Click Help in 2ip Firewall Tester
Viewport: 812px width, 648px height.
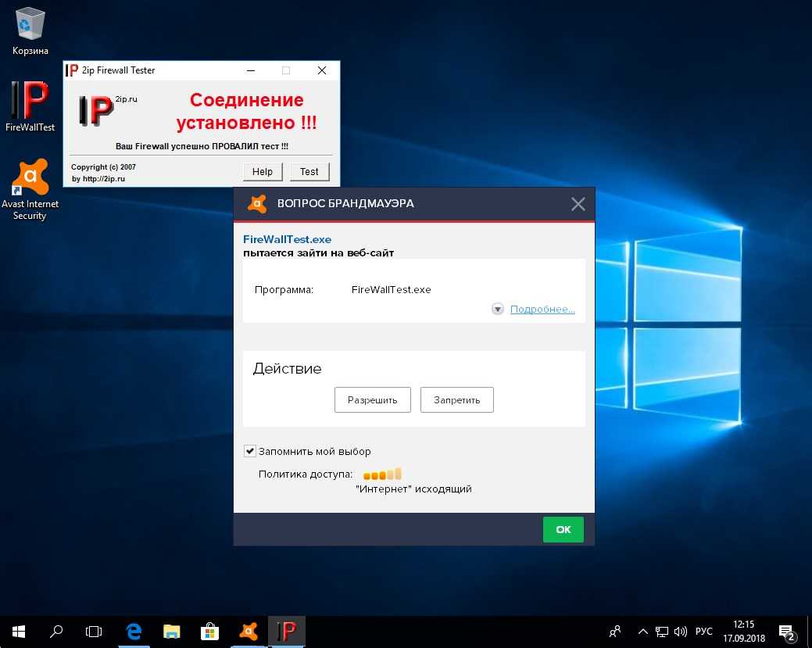pyautogui.click(x=263, y=171)
